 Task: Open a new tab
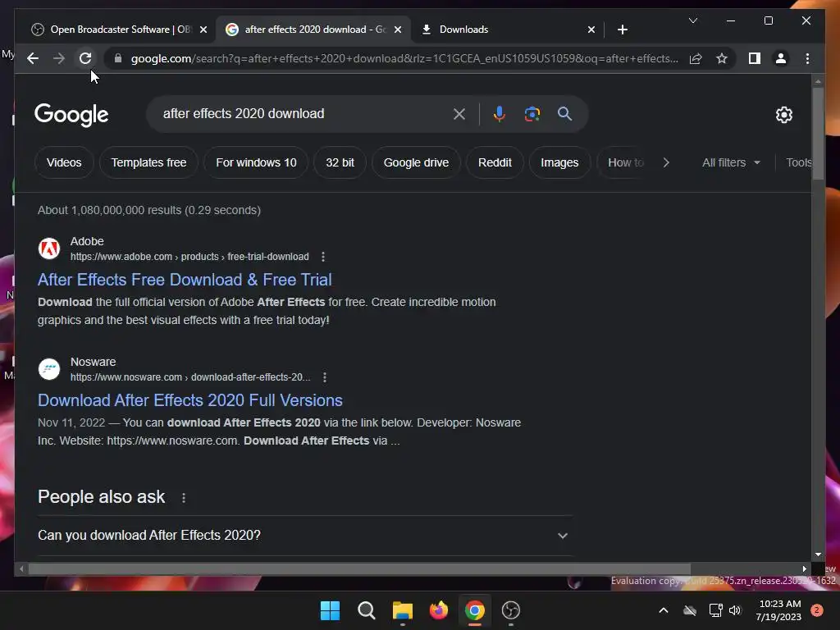pos(622,30)
